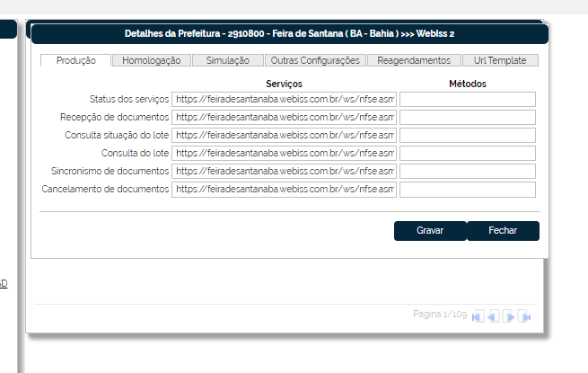Open the Reagendamentos tab
Viewport: 588px width, 373px height.
pyautogui.click(x=414, y=60)
